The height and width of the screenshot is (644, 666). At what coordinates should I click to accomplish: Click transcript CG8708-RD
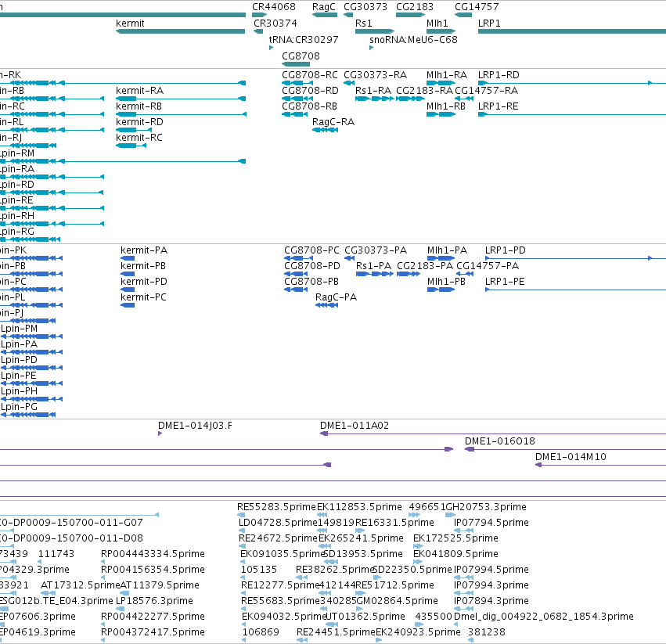point(310,91)
